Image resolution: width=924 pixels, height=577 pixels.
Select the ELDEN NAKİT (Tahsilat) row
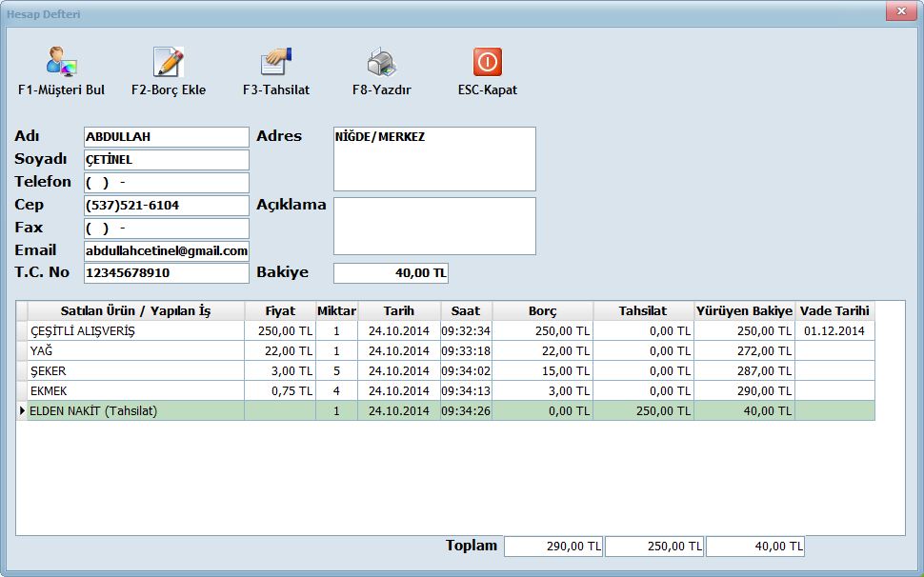point(133,411)
